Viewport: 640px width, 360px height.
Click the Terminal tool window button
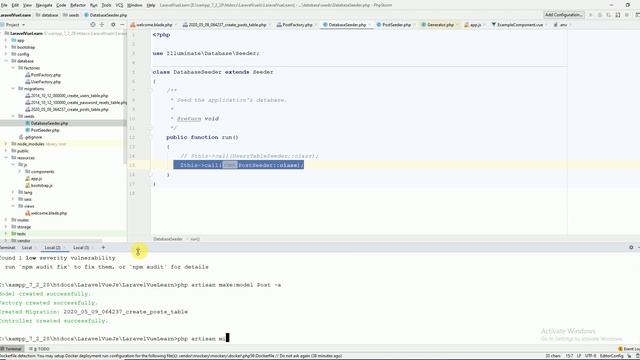point(11,349)
